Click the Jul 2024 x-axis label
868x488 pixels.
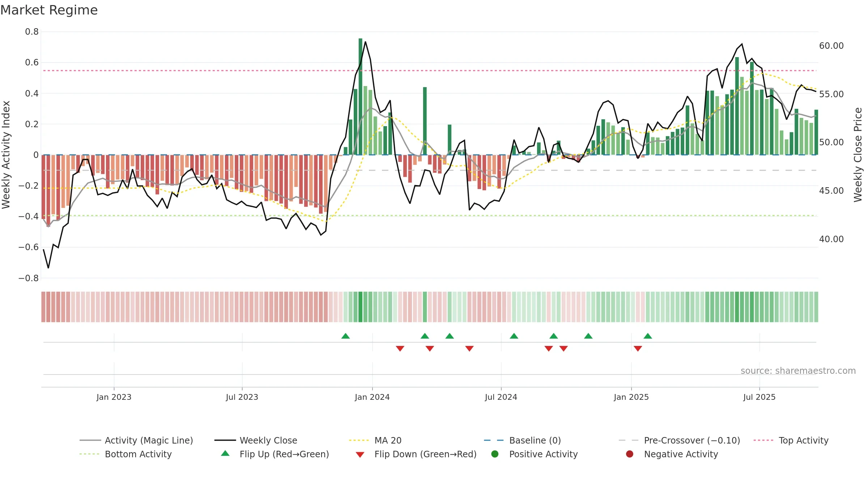tap(501, 397)
